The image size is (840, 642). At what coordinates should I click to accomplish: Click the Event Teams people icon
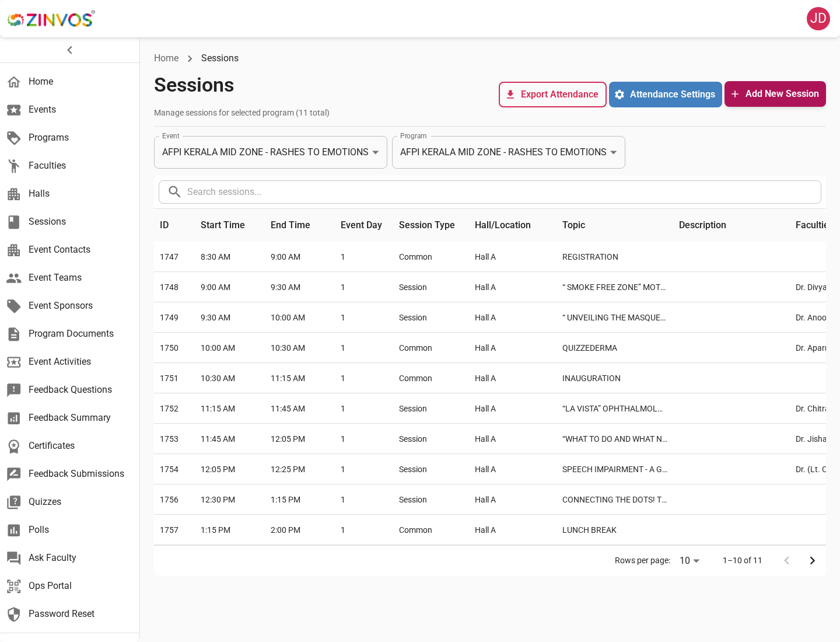pos(14,278)
